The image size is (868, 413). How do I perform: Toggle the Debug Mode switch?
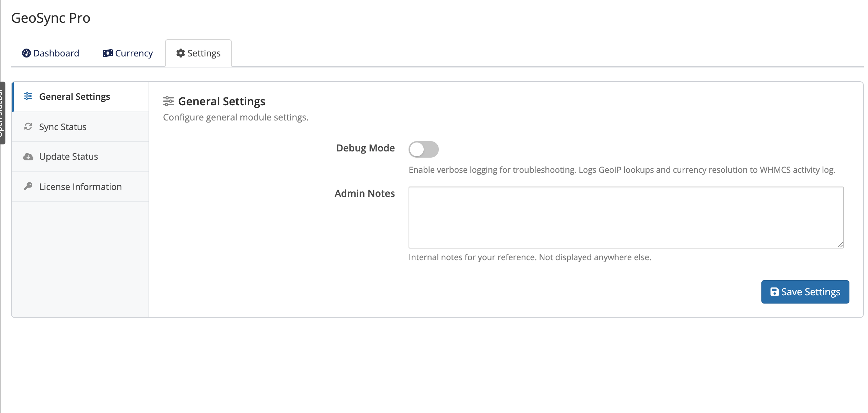[x=424, y=149]
